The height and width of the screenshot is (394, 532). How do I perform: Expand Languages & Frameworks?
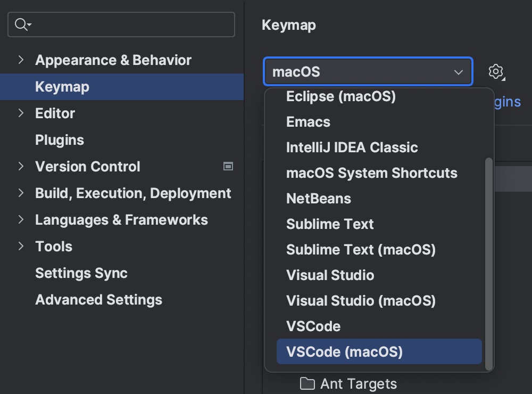click(x=21, y=220)
